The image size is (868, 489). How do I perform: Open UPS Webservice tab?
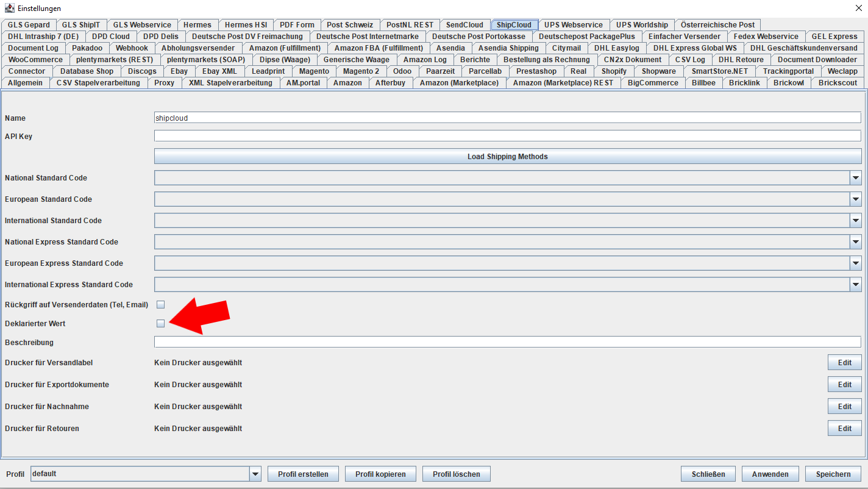pyautogui.click(x=574, y=25)
